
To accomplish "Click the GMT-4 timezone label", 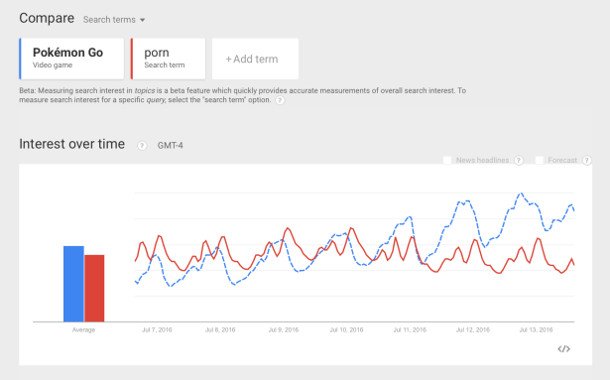I will click(170, 145).
